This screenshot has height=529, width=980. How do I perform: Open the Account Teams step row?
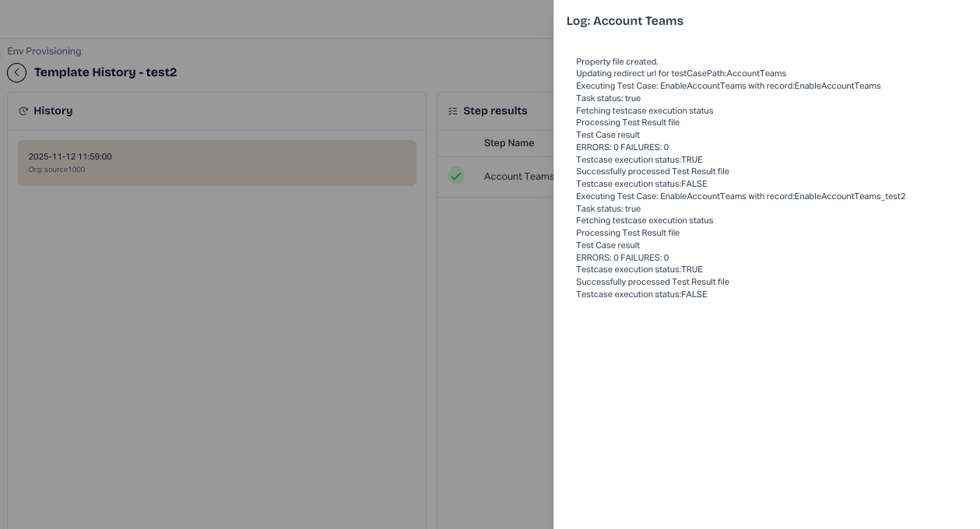pyautogui.click(x=518, y=177)
